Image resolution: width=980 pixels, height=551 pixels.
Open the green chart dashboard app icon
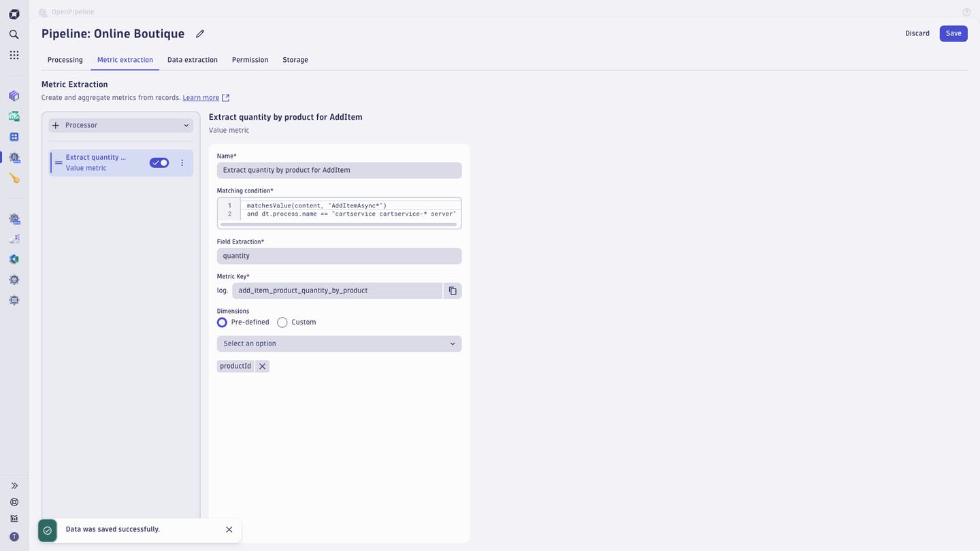14,116
